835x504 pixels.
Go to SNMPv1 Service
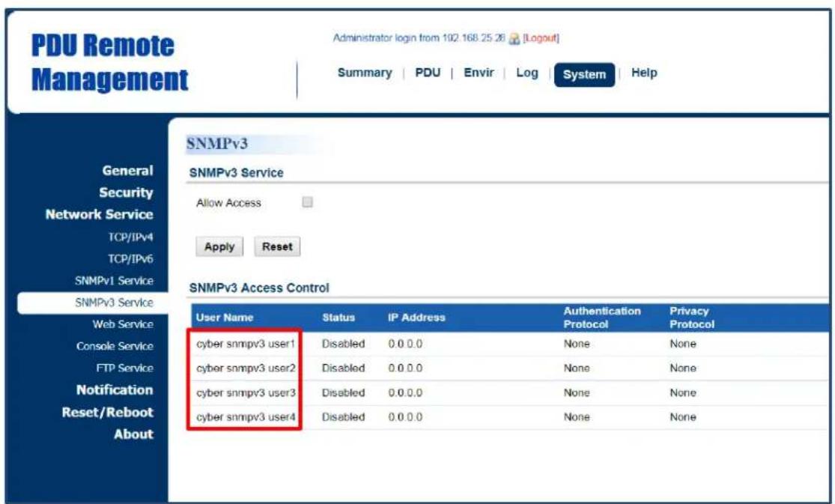pyautogui.click(x=114, y=281)
